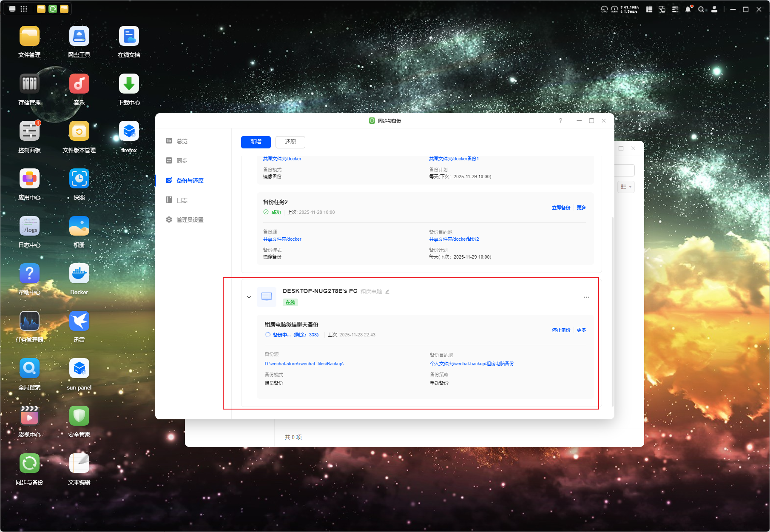
Task: Open the help question mark in window title
Action: click(560, 121)
